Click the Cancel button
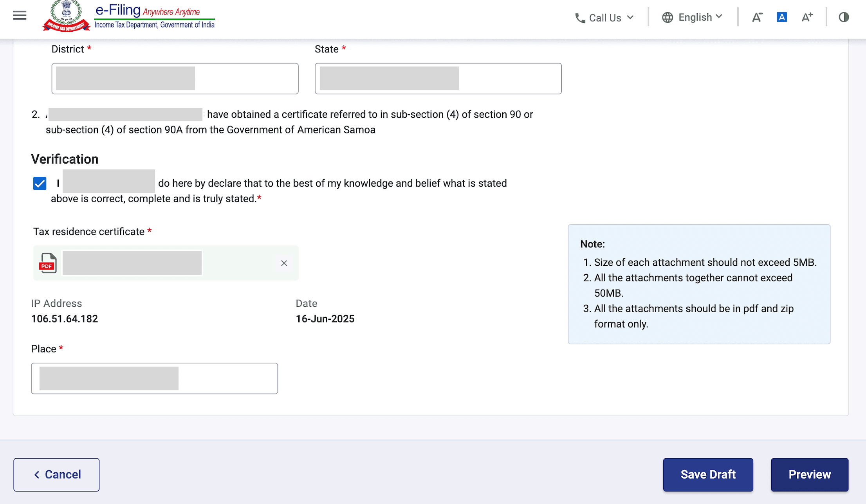The height and width of the screenshot is (504, 866). (56, 475)
